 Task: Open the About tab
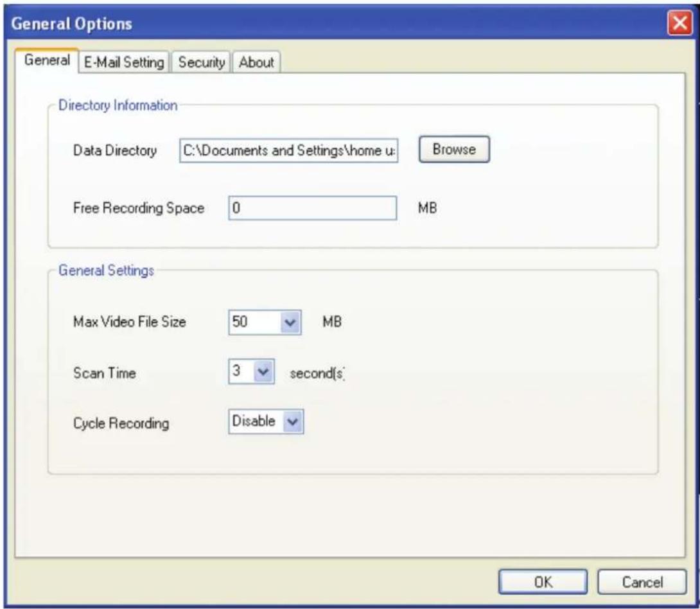pos(256,62)
